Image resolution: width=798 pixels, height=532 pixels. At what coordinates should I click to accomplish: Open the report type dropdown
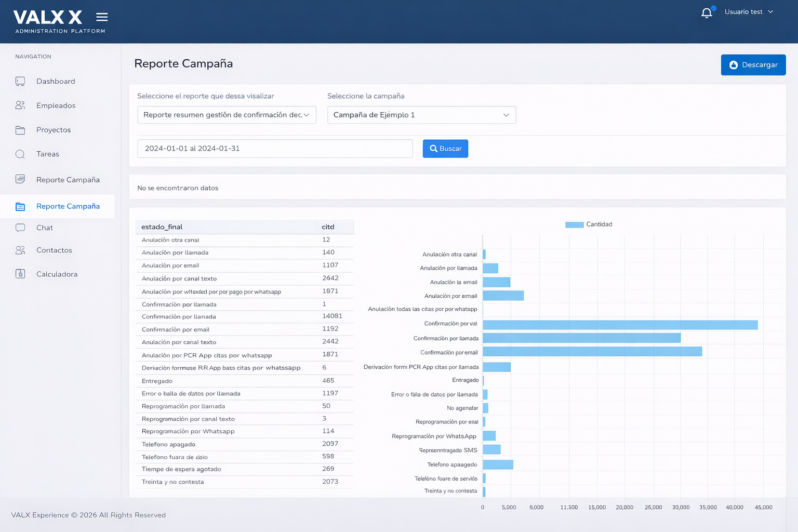coord(227,115)
